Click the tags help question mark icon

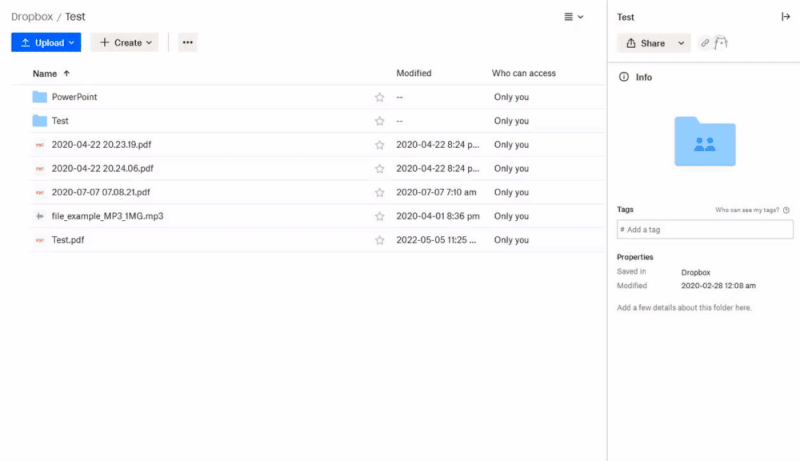pos(787,210)
